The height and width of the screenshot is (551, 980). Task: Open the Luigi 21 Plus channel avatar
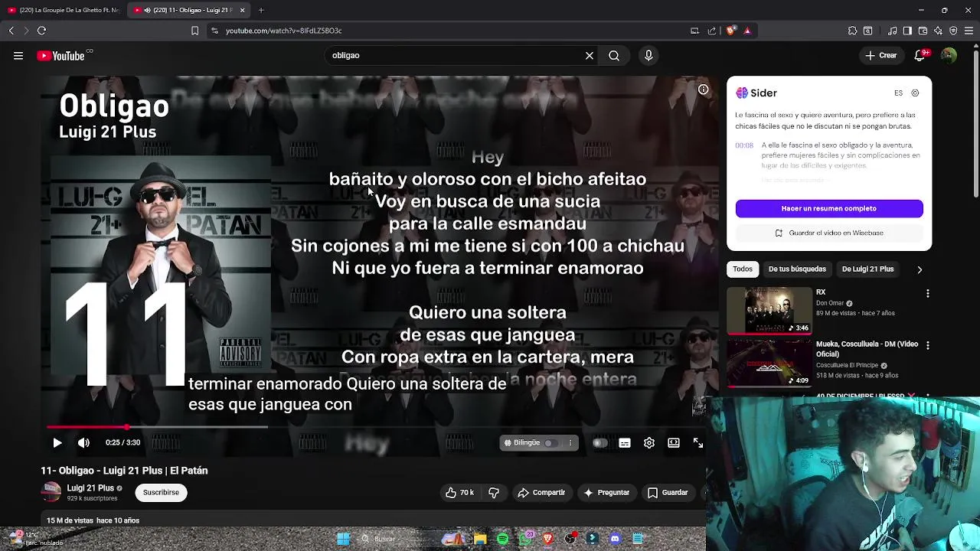(51, 492)
